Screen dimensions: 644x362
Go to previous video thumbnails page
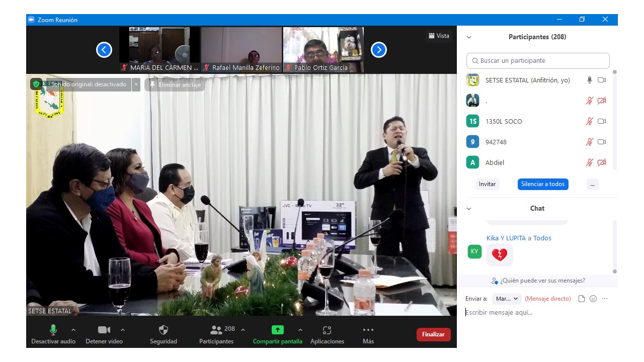pyautogui.click(x=104, y=50)
